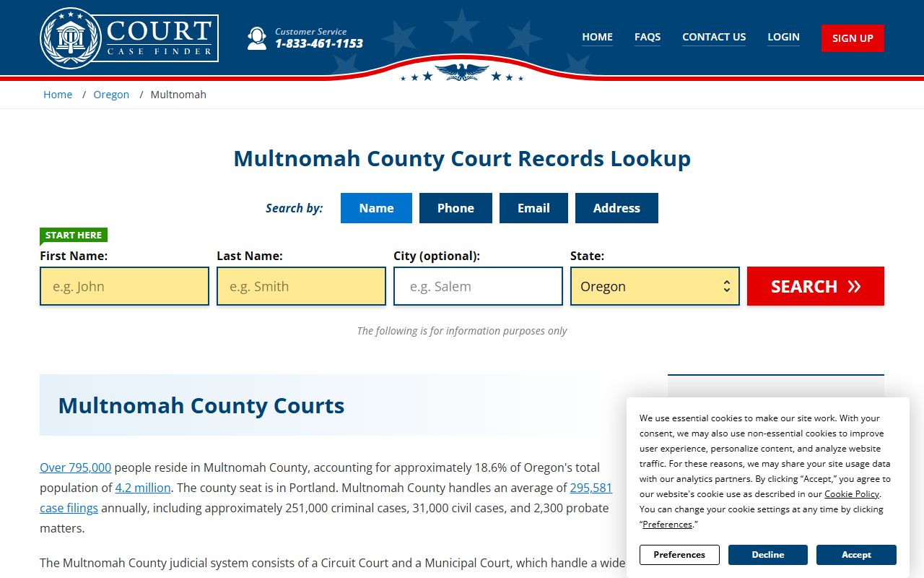Follow the Oregon breadcrumb link
This screenshot has width=924, height=578.
coord(111,95)
